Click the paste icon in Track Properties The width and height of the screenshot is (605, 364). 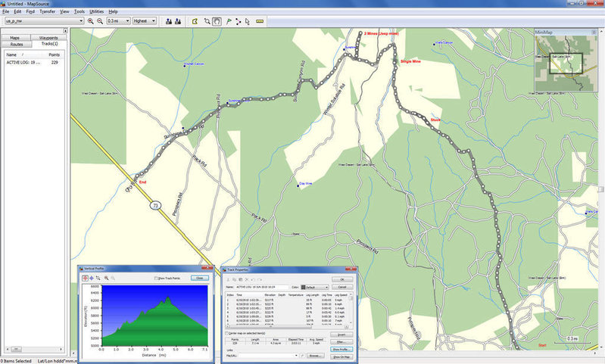pyautogui.click(x=240, y=279)
